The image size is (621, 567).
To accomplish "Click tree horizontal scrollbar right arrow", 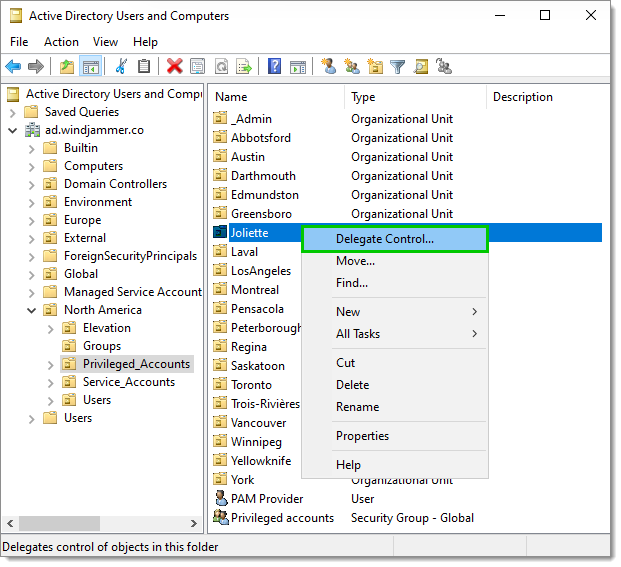I will 193,523.
